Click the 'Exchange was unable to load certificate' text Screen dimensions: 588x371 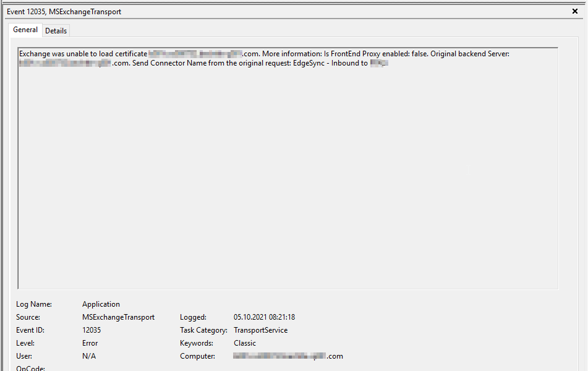83,54
